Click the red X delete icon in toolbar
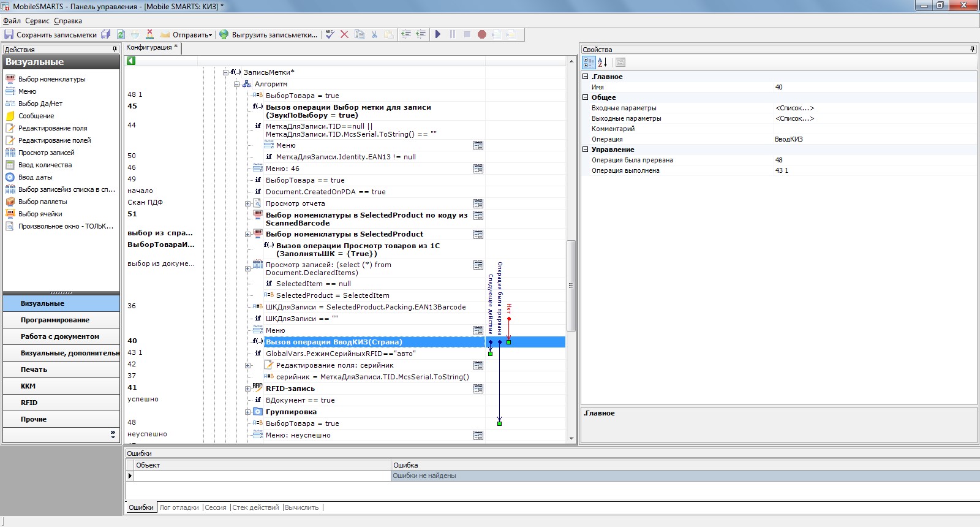This screenshot has width=980, height=527. pyautogui.click(x=344, y=35)
